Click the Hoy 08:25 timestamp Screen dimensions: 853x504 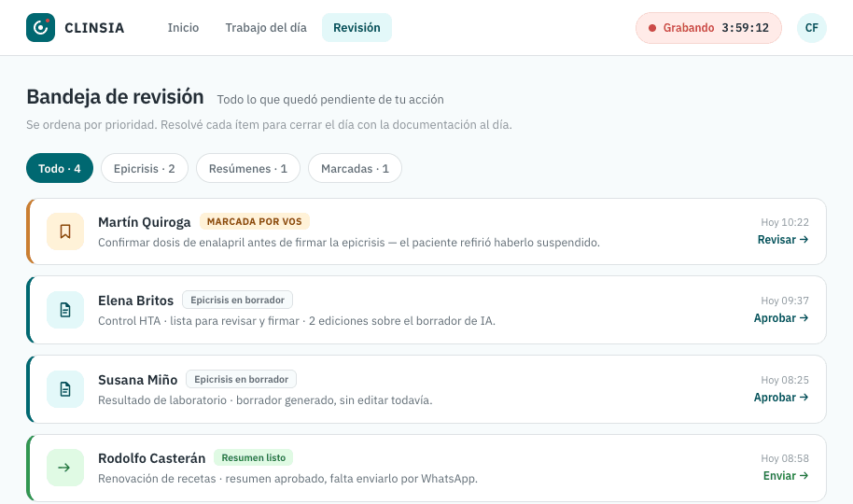[785, 380]
